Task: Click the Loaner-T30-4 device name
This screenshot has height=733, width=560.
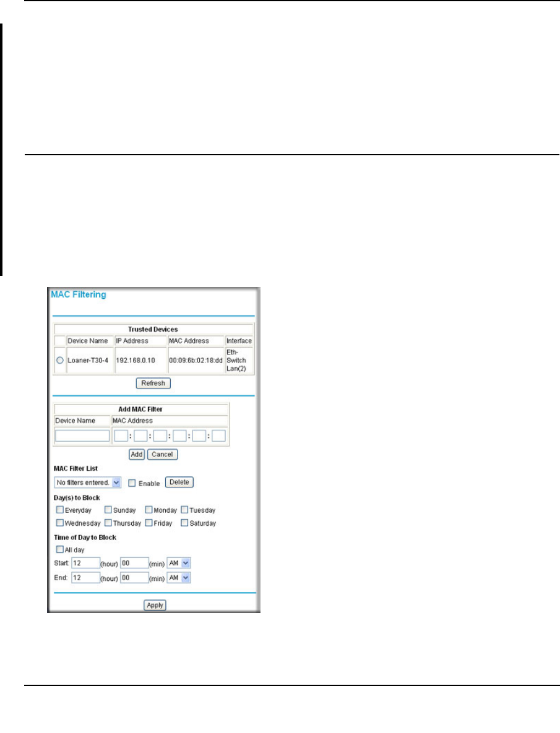Action: pyautogui.click(x=88, y=361)
